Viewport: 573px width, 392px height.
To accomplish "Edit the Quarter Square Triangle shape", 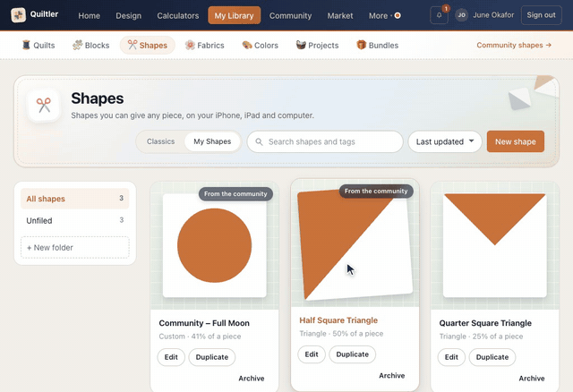I will click(x=451, y=357).
